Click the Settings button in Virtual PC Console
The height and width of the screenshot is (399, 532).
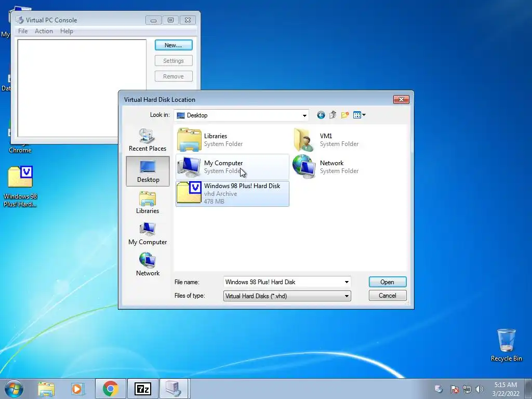pos(174,61)
